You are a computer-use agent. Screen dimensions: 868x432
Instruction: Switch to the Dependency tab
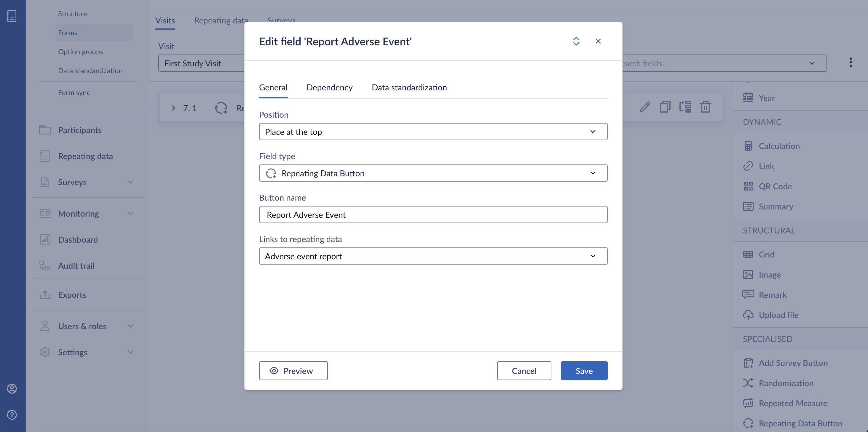point(329,87)
